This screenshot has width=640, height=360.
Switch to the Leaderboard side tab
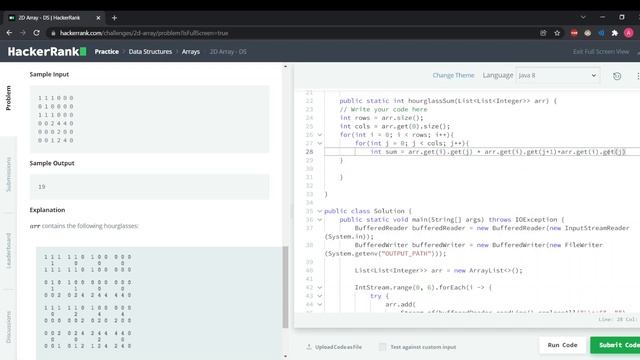click(x=9, y=251)
